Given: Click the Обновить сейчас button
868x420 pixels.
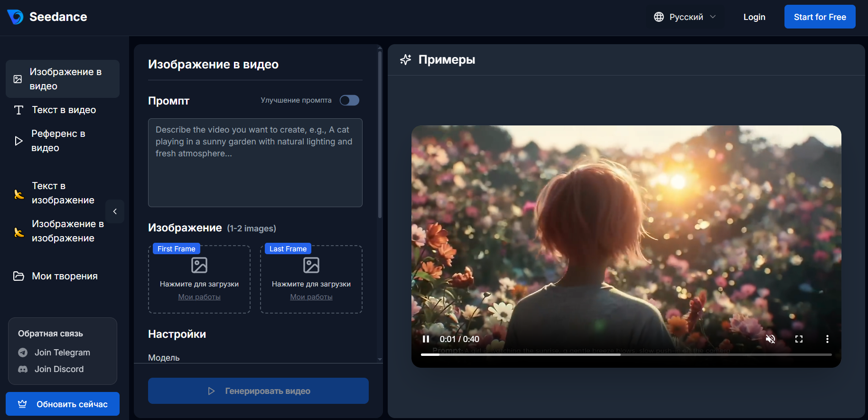Looking at the screenshot, I should [x=63, y=404].
